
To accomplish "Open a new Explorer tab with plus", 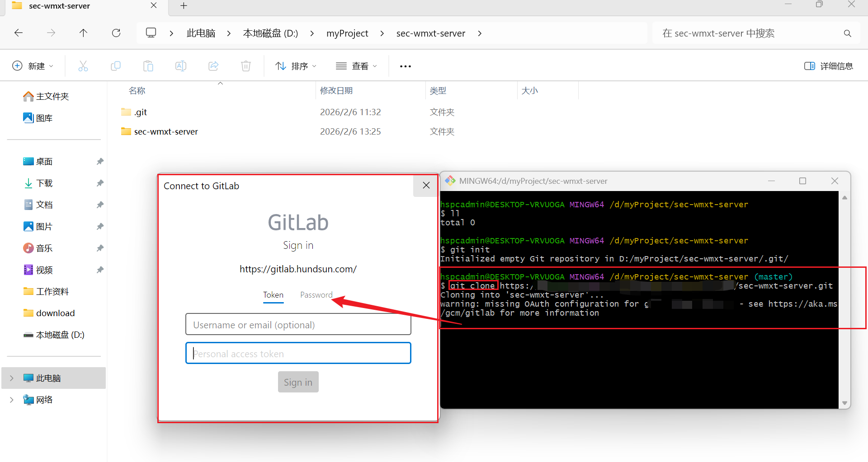I will pos(184,6).
